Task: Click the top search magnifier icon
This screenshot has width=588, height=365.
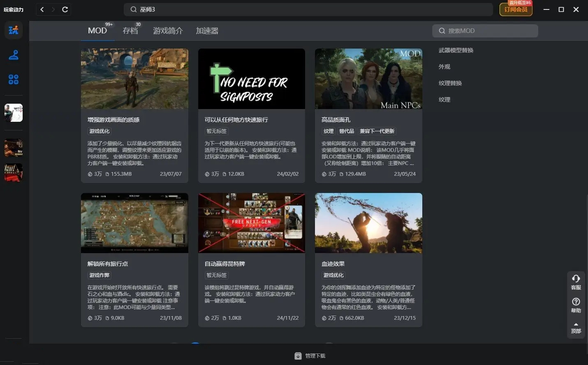Action: click(133, 9)
